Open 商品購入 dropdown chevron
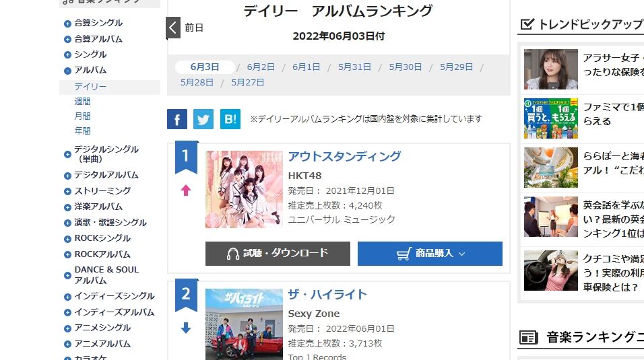Viewport: 644px width, 360px height. coord(461,254)
